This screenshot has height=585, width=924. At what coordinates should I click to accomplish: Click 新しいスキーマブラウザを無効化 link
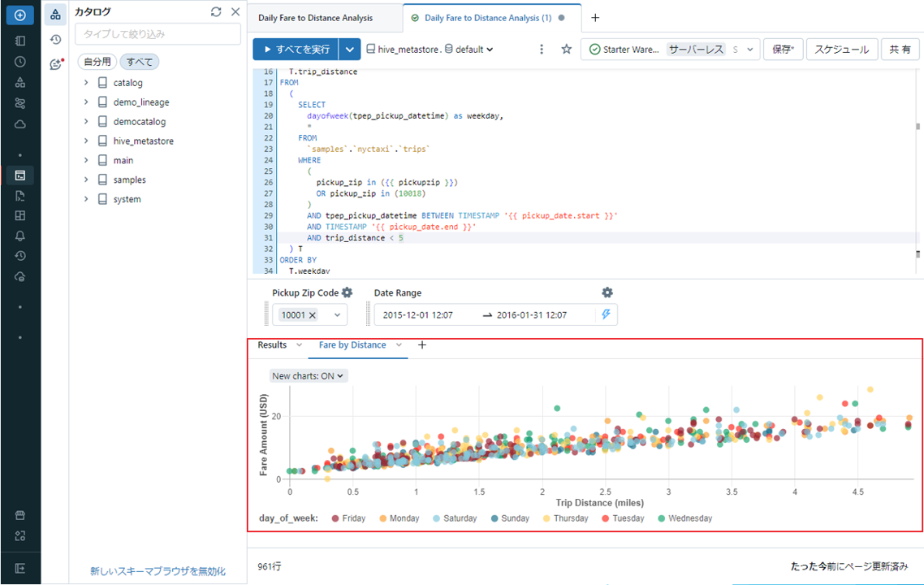pos(158,571)
